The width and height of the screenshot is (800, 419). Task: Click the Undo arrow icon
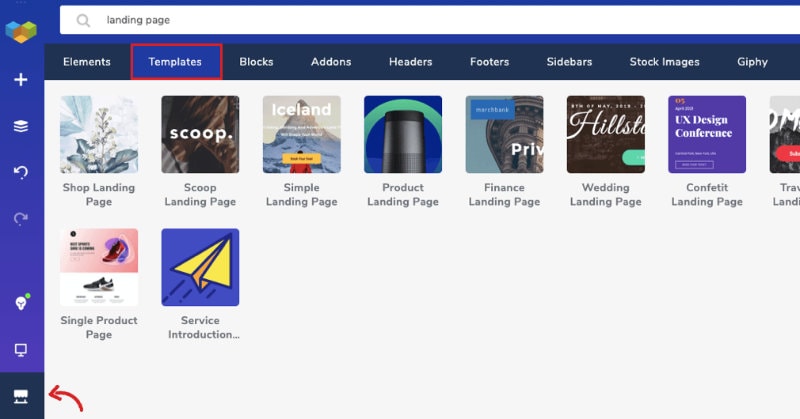pos(21,172)
